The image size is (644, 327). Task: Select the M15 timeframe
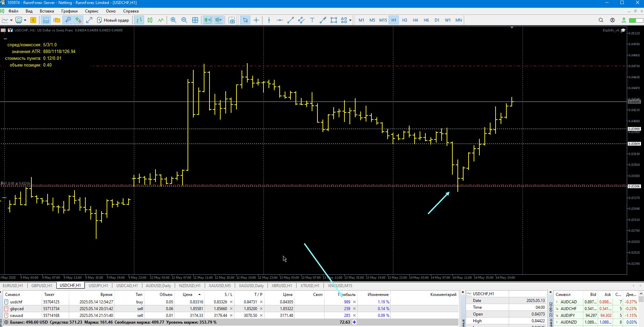[x=383, y=20]
